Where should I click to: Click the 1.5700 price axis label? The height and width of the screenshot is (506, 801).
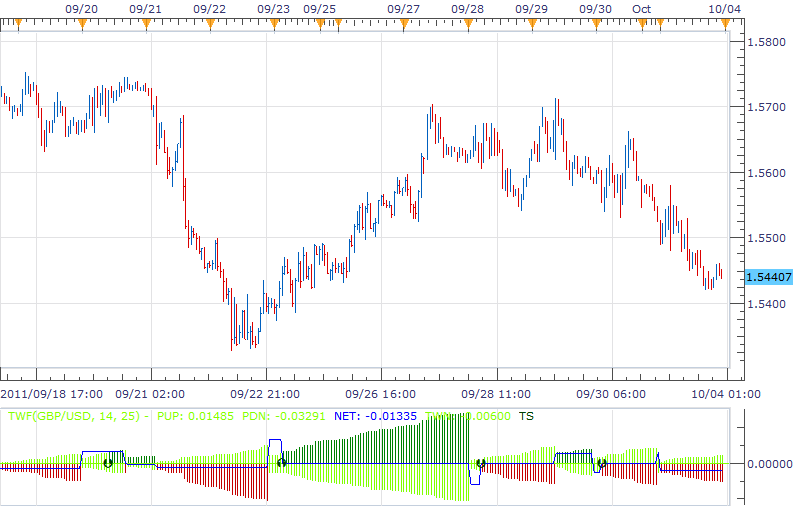[x=766, y=107]
